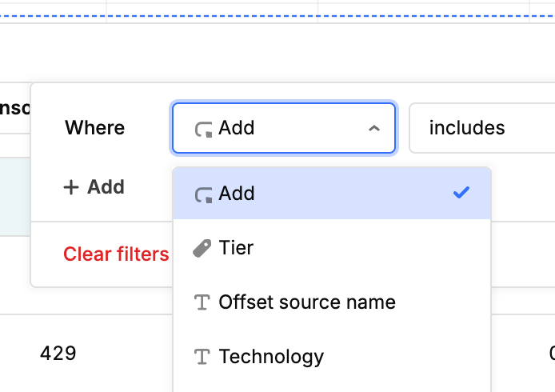The width and height of the screenshot is (555, 392).
Task: Click the text-type icon beside Offset source name
Action: tap(203, 302)
